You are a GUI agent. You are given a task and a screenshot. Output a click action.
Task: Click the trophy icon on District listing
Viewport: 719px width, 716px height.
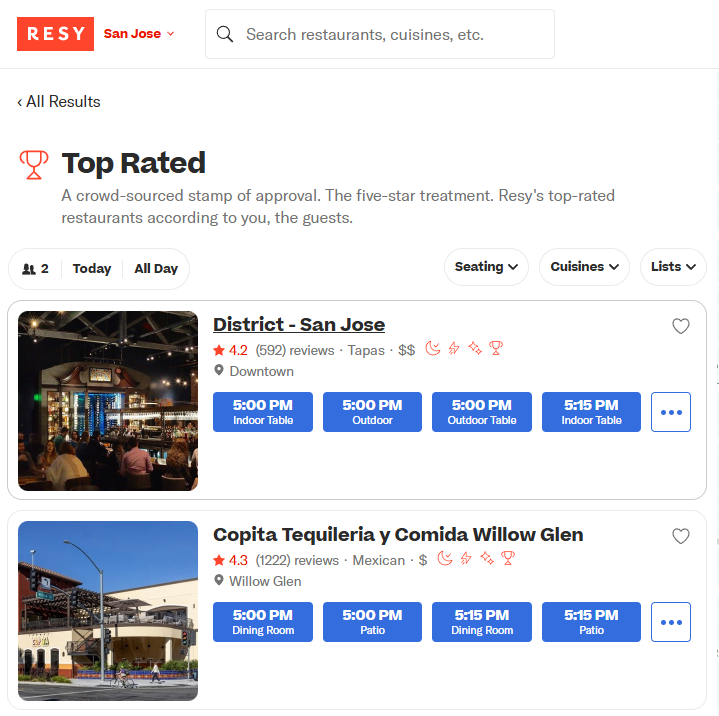coord(496,349)
